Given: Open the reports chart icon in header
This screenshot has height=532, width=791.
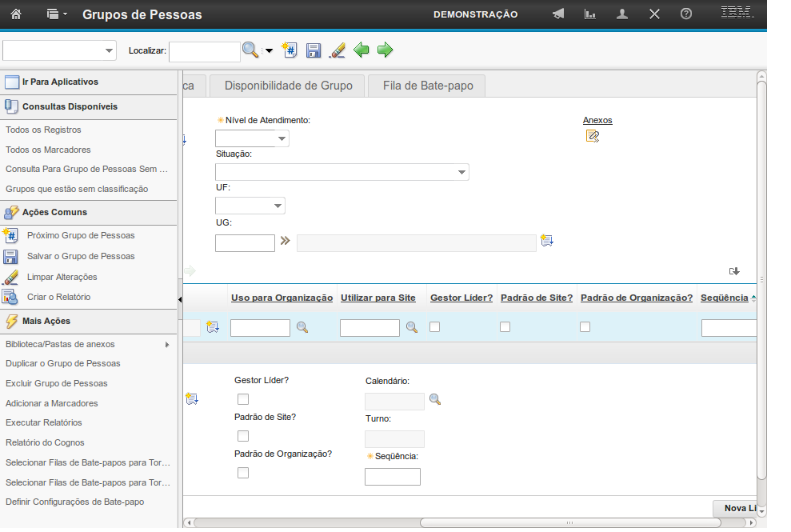Looking at the screenshot, I should pos(590,14).
